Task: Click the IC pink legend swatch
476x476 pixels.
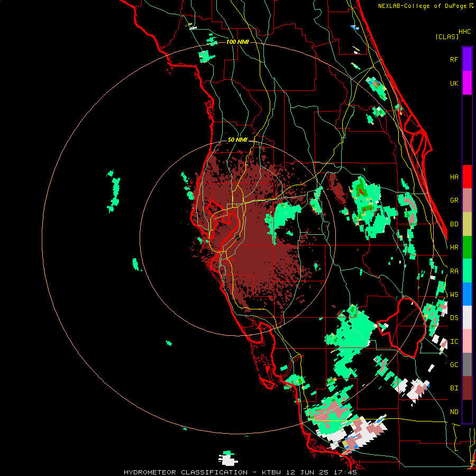Action: 467,341
